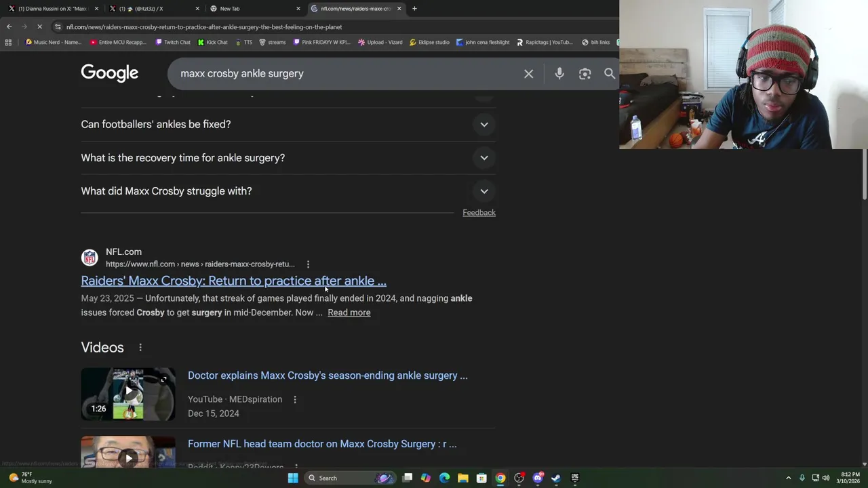Open 'Doctor explains Maxx Crosby's season-ending' video link
The image size is (868, 488).
pyautogui.click(x=328, y=375)
